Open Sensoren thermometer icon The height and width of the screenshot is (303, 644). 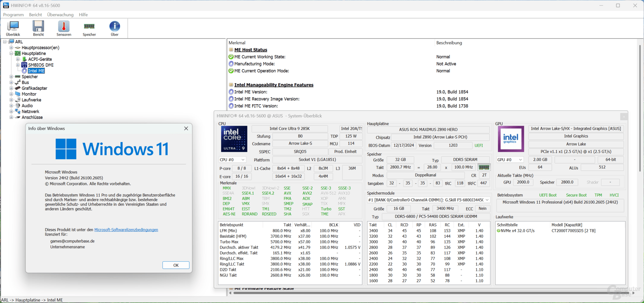click(x=64, y=26)
